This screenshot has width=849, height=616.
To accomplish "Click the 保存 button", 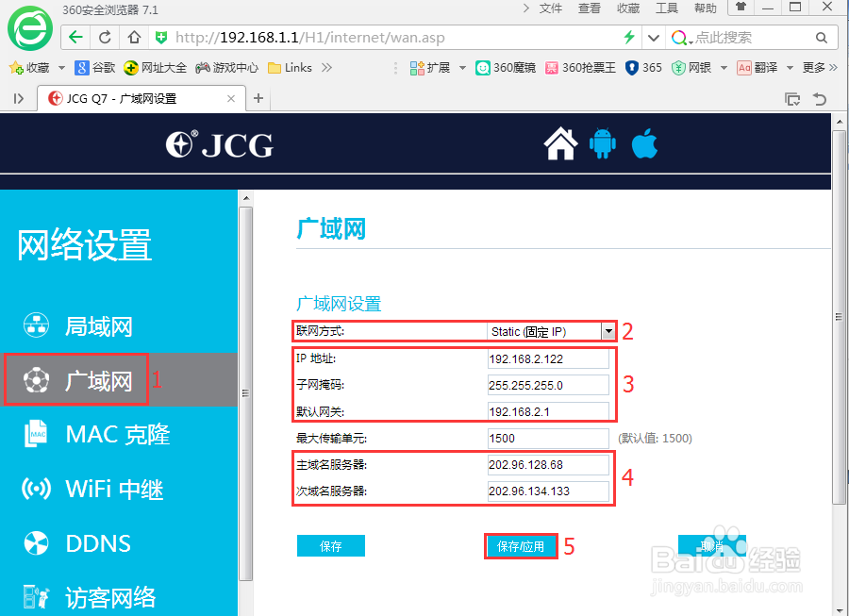I will coord(330,545).
